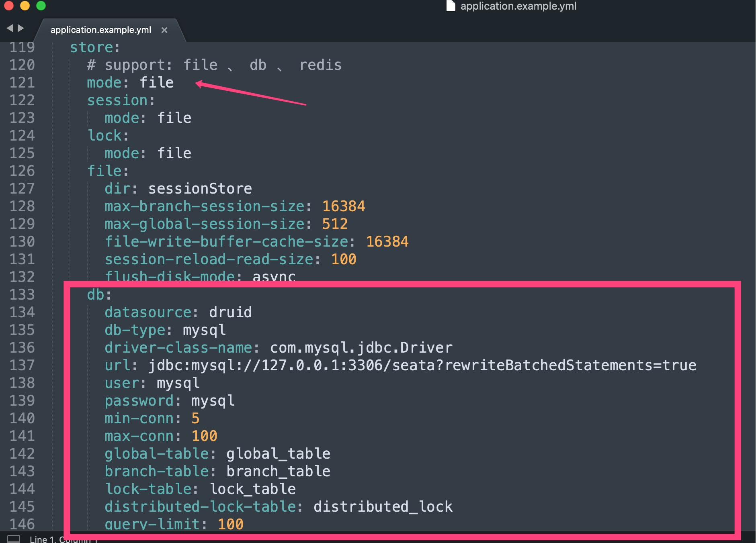Click the 'flush-disk-mode' key
Viewport: 756px width, 543px height.
click(170, 276)
